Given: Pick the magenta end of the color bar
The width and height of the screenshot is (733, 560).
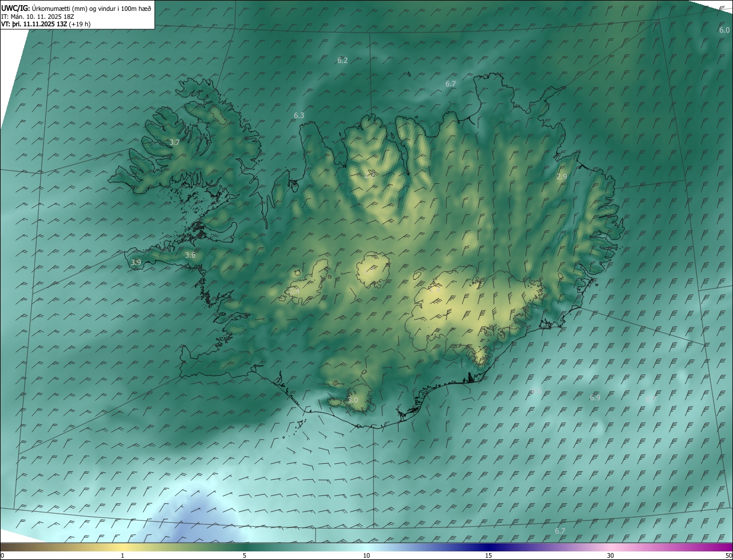Looking at the screenshot, I should tap(716, 547).
